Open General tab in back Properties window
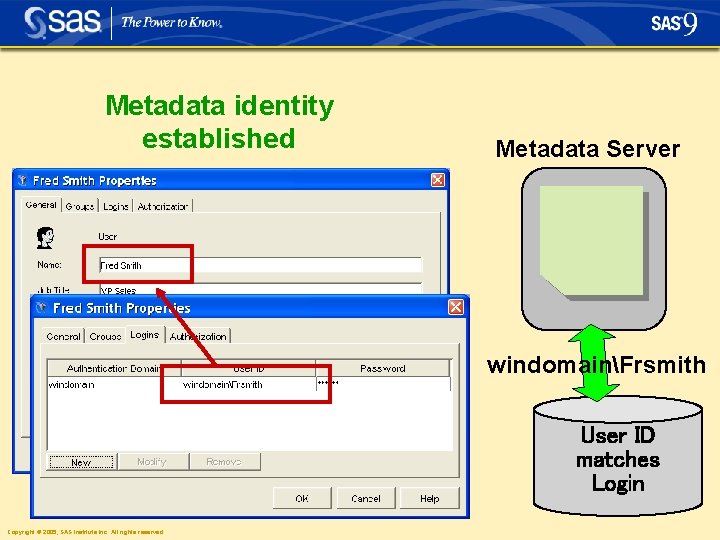Viewport: 720px width, 540px height. (41, 205)
